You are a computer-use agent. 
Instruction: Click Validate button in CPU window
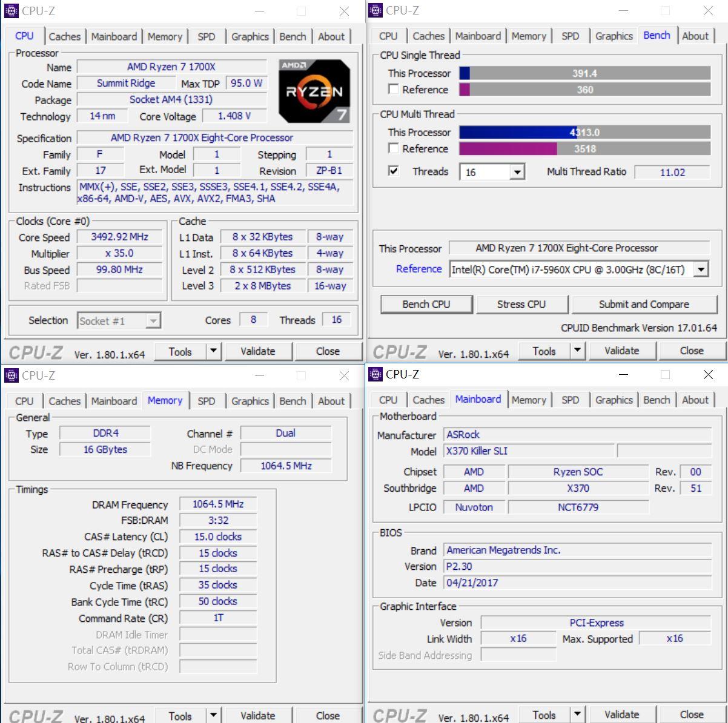pyautogui.click(x=258, y=351)
